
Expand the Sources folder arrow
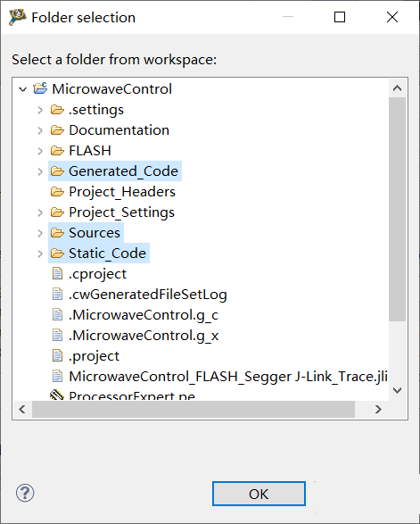coord(40,233)
